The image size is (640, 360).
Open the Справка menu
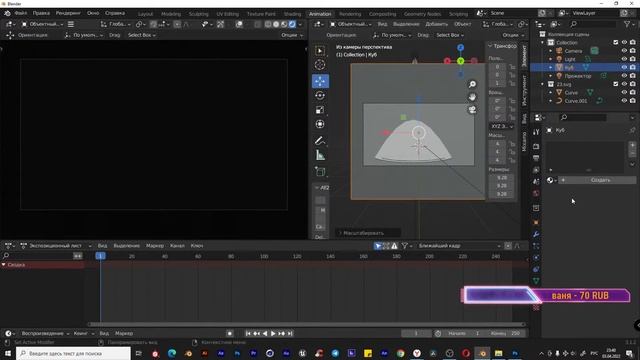(x=115, y=13)
